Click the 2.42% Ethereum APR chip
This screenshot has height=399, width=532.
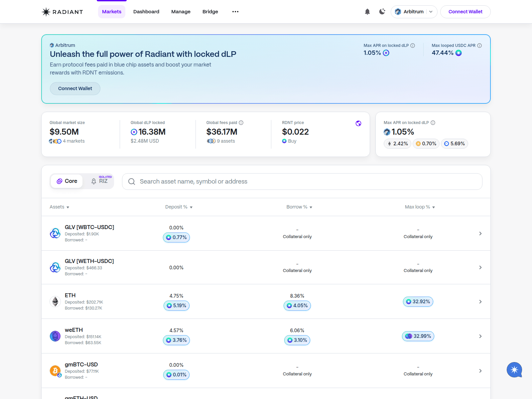[397, 144]
